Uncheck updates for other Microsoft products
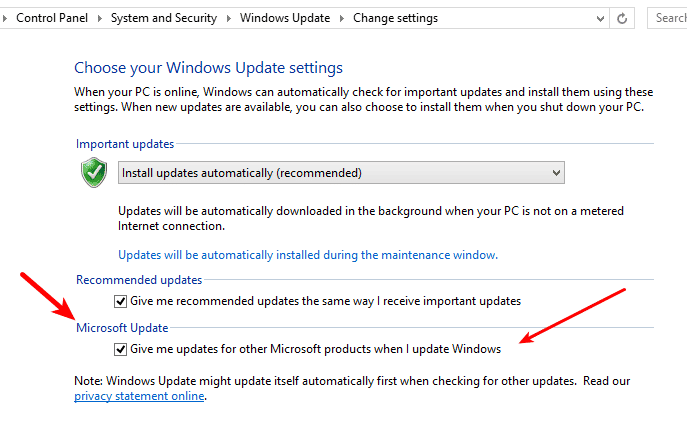This screenshot has width=687, height=425. pos(120,349)
